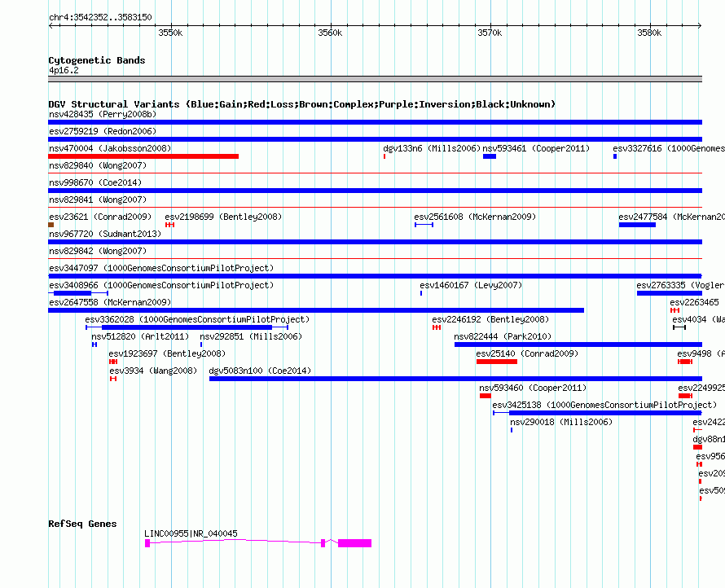Click the 3580k ruler marker

[x=649, y=33]
